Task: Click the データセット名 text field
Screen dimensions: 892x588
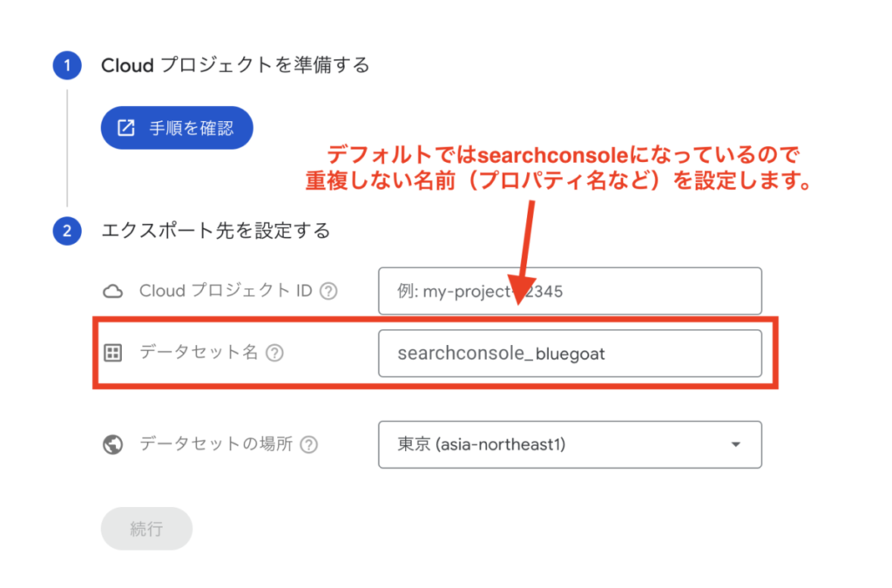Action: click(570, 353)
